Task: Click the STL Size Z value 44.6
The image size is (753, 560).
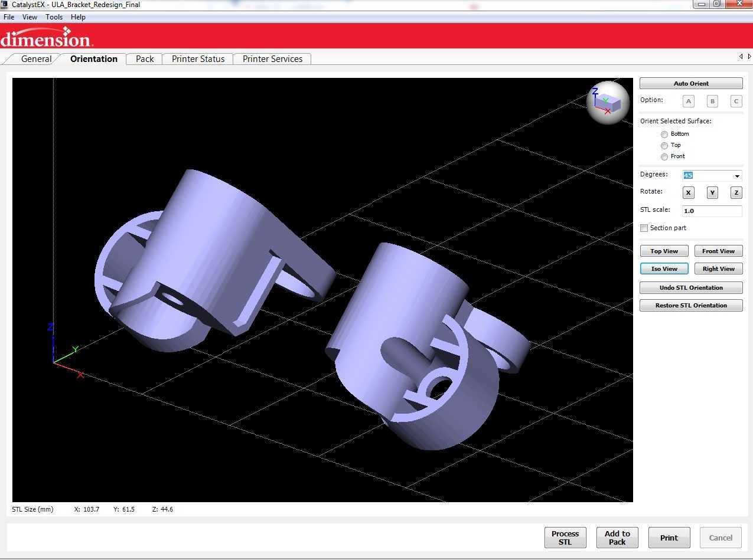Action: 167,509
